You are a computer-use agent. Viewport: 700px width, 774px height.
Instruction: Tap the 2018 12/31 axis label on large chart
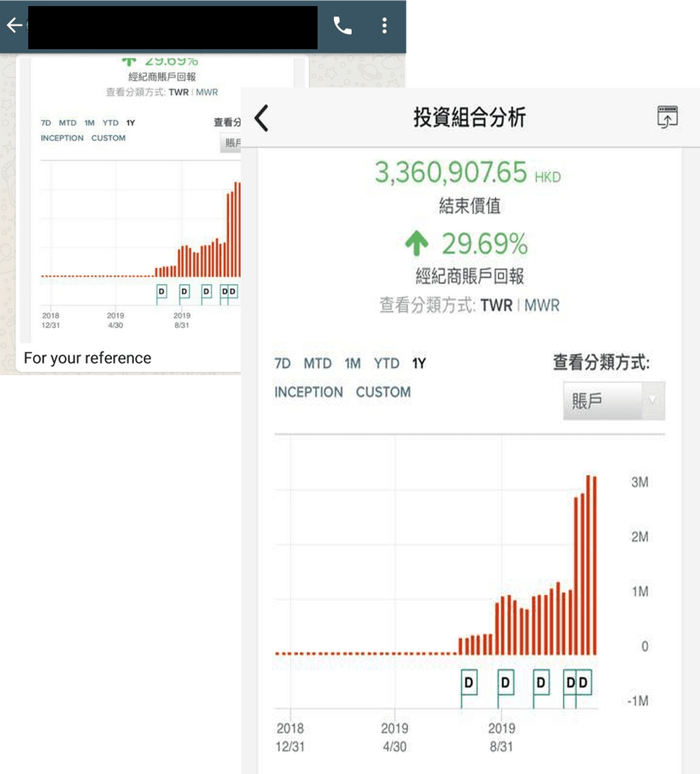tap(290, 738)
